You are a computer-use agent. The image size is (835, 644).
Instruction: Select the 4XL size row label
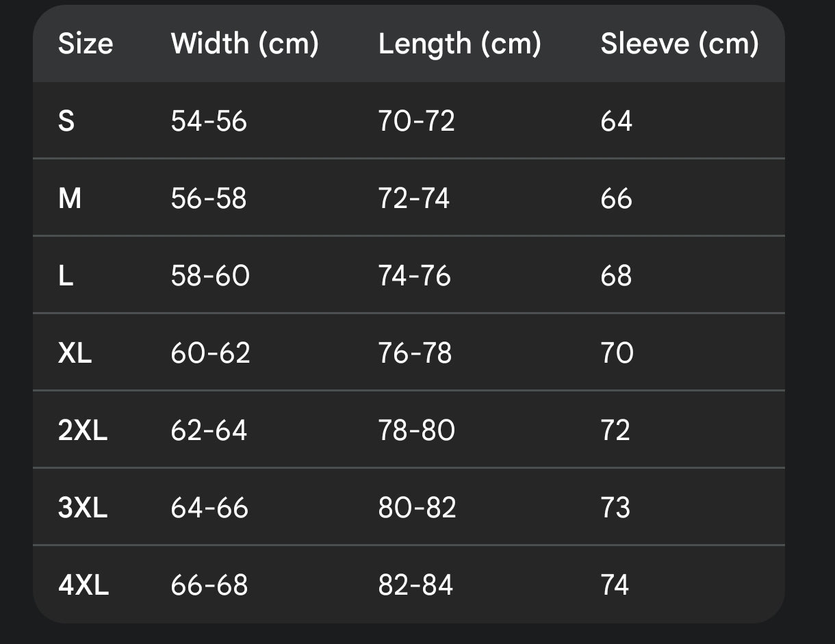coord(83,586)
